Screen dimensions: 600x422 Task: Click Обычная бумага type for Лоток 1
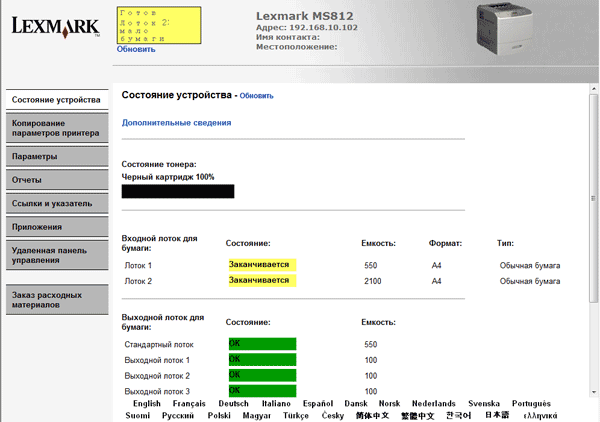coord(530,266)
